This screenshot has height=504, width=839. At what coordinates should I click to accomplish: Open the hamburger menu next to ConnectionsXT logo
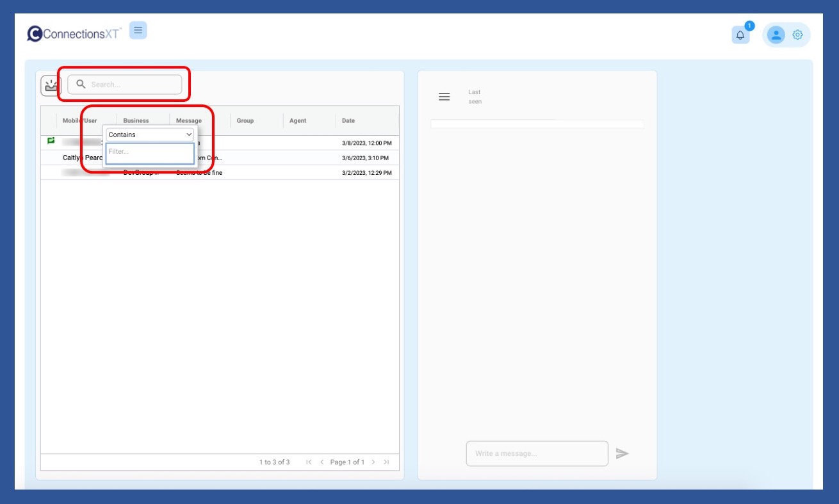pos(138,30)
